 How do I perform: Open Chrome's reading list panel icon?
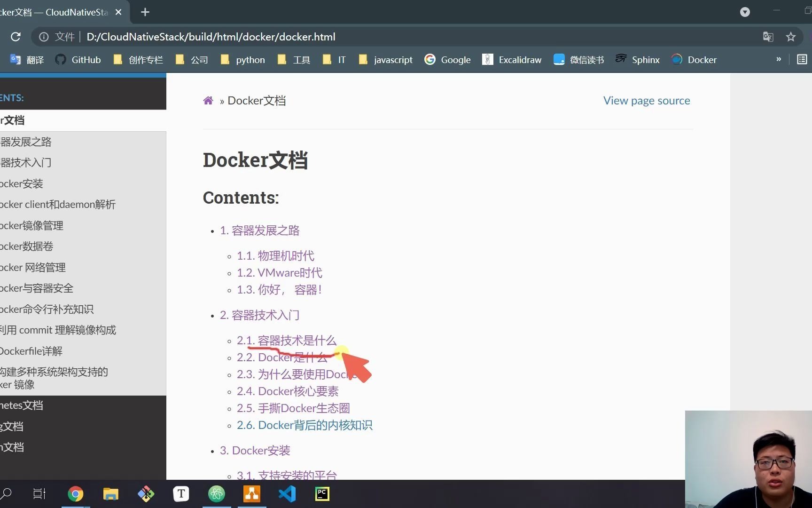tap(802, 59)
